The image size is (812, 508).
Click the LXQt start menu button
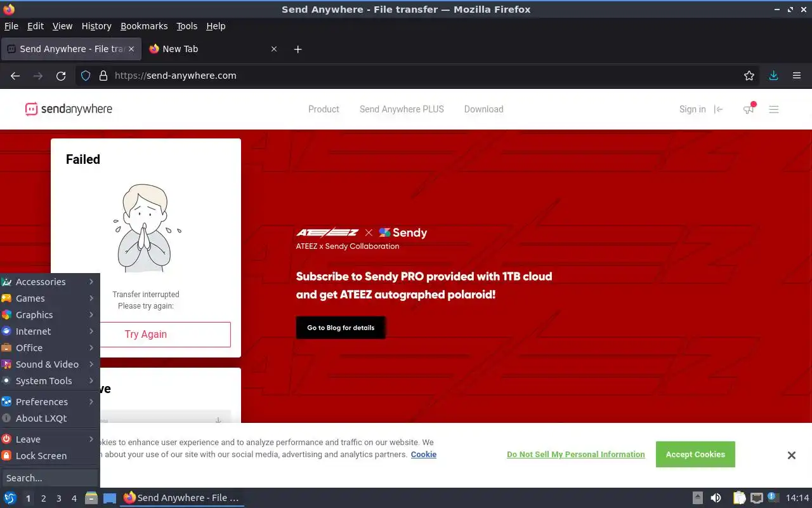pos(10,498)
